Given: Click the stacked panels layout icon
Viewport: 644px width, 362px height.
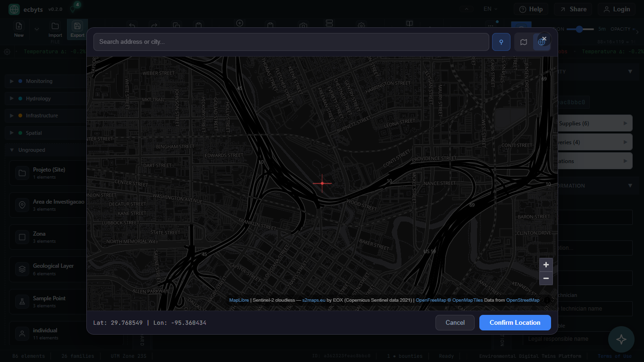Looking at the screenshot, I should click(329, 24).
